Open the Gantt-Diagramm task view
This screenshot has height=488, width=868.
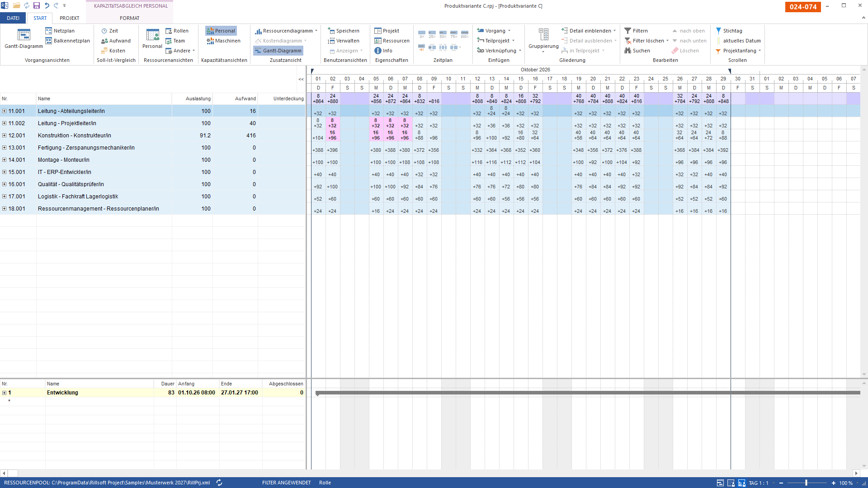[x=24, y=39]
